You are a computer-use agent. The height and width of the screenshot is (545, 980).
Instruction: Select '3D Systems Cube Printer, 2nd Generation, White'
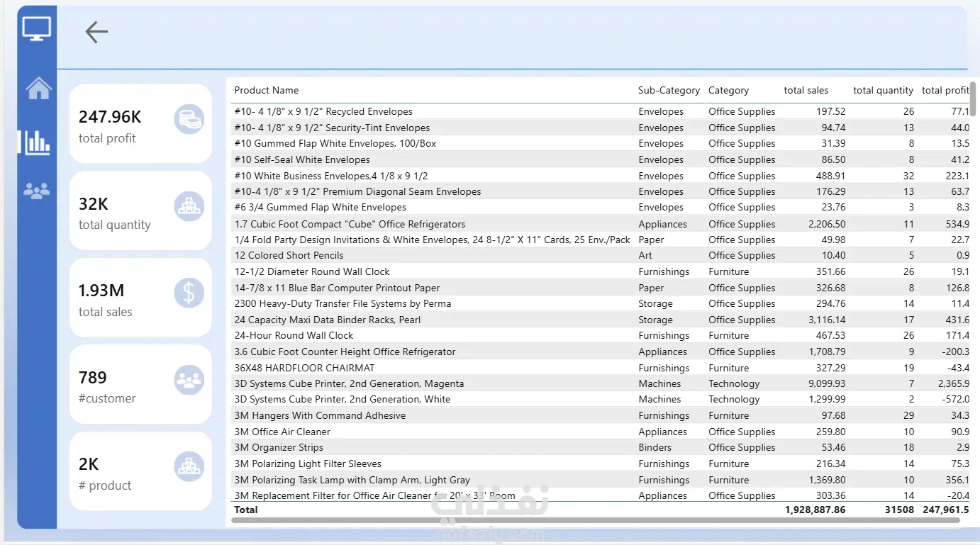point(601,399)
